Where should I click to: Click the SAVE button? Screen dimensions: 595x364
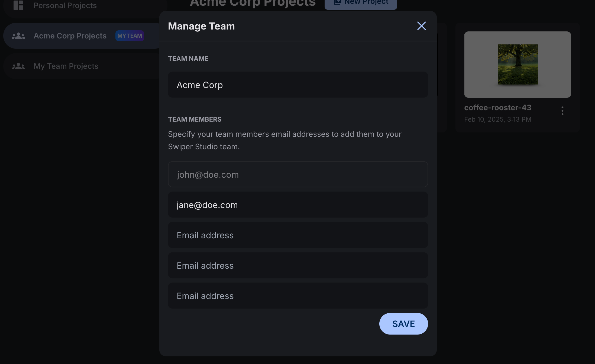click(x=403, y=324)
